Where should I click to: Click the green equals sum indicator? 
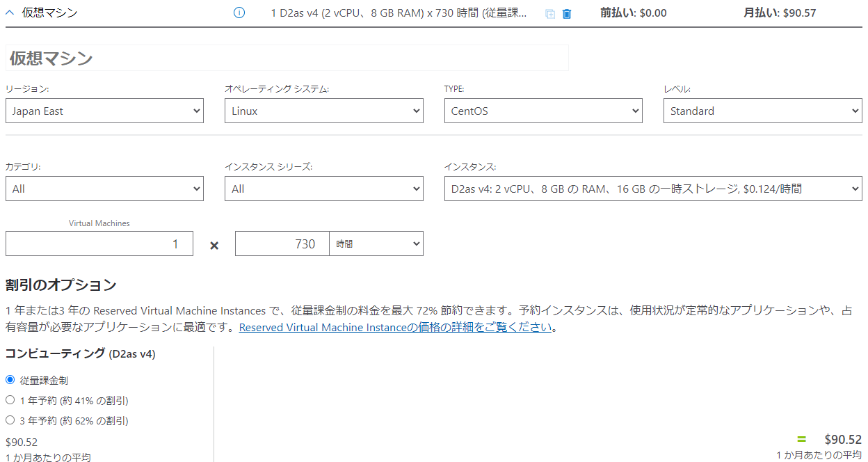[801, 439]
